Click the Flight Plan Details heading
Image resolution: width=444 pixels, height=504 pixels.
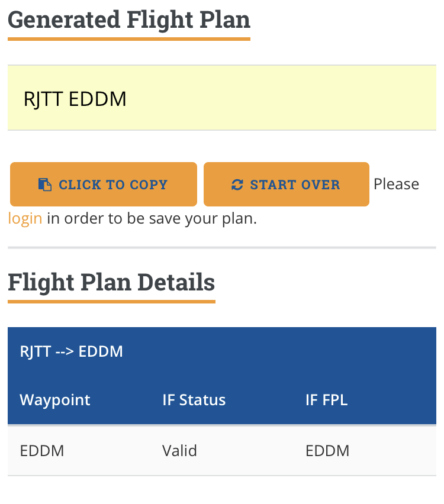pyautogui.click(x=111, y=282)
